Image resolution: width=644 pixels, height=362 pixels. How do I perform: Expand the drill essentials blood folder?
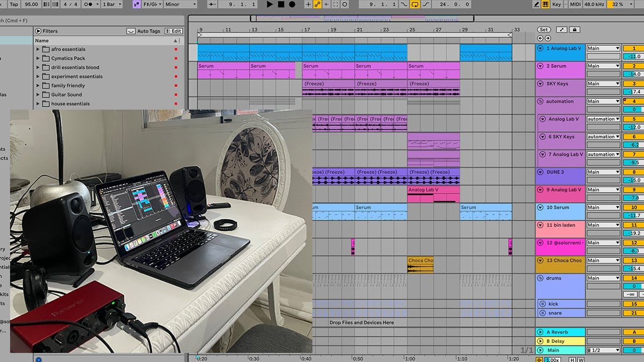tap(38, 67)
